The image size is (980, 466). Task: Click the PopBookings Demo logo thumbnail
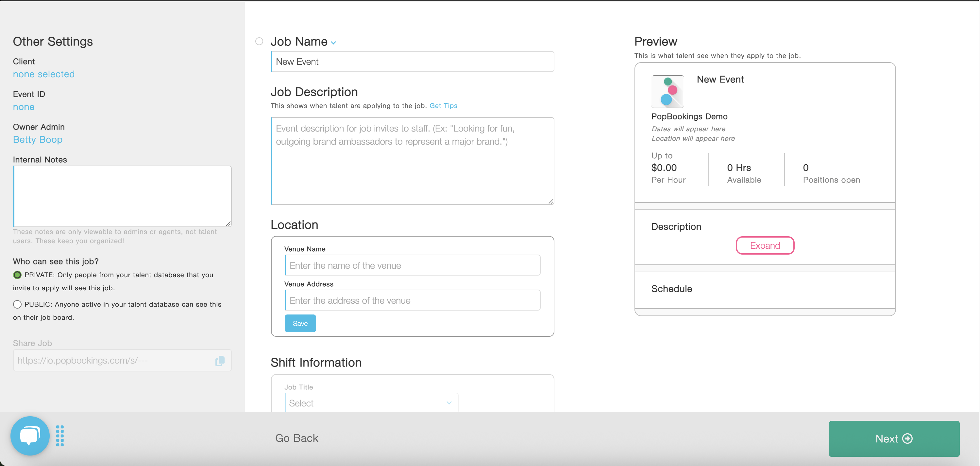(668, 91)
